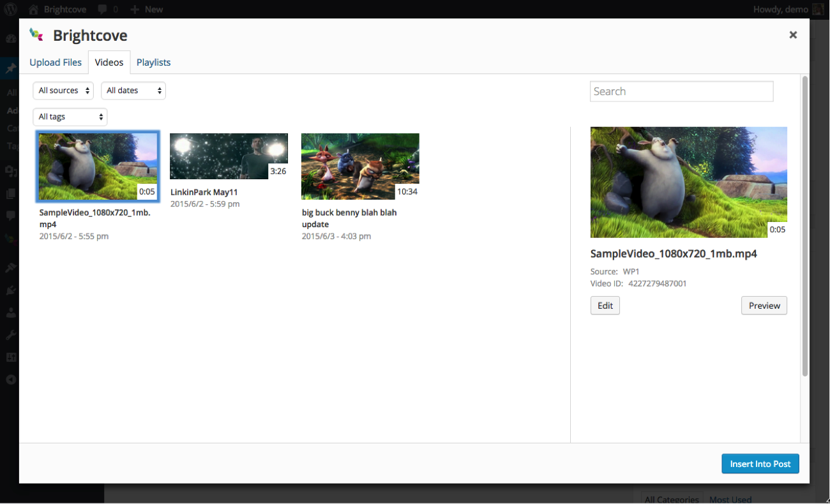The image size is (830, 504).
Task: Click the SampleVideo heading in details pane
Action: 674,254
